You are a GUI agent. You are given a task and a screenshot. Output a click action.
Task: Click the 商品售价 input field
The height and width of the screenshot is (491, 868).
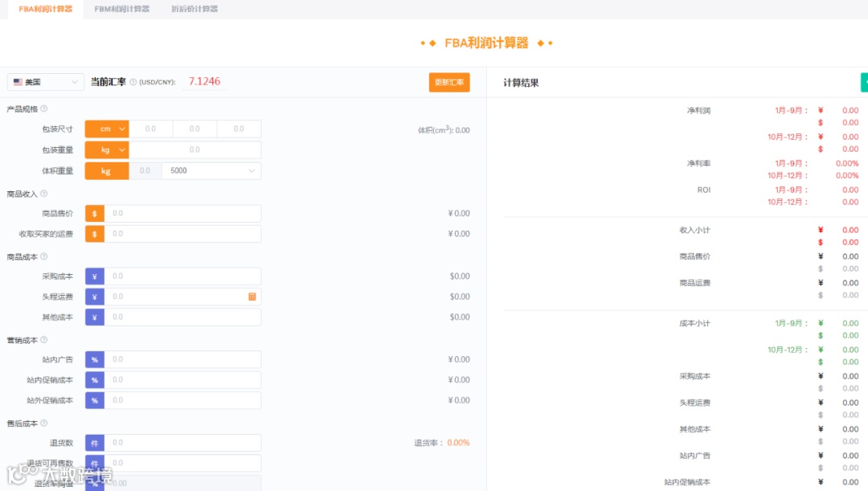click(x=182, y=213)
